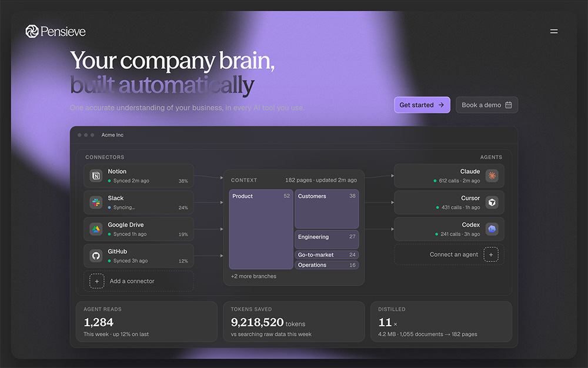
Task: Open the Customers context branch
Action: pyautogui.click(x=326, y=209)
